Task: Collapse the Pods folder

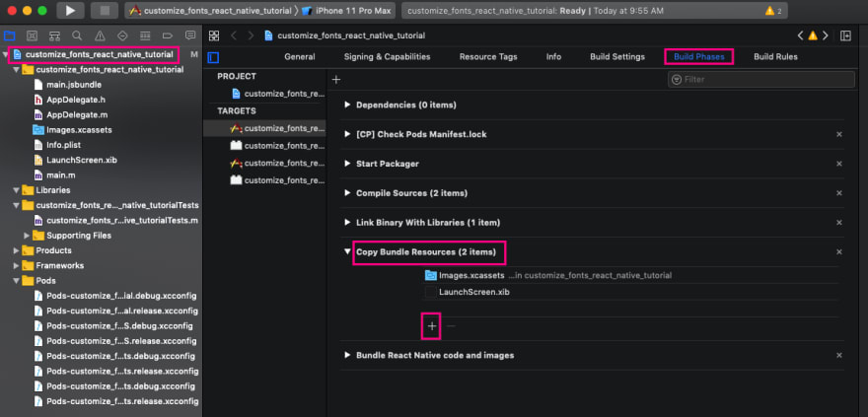Action: (x=16, y=280)
